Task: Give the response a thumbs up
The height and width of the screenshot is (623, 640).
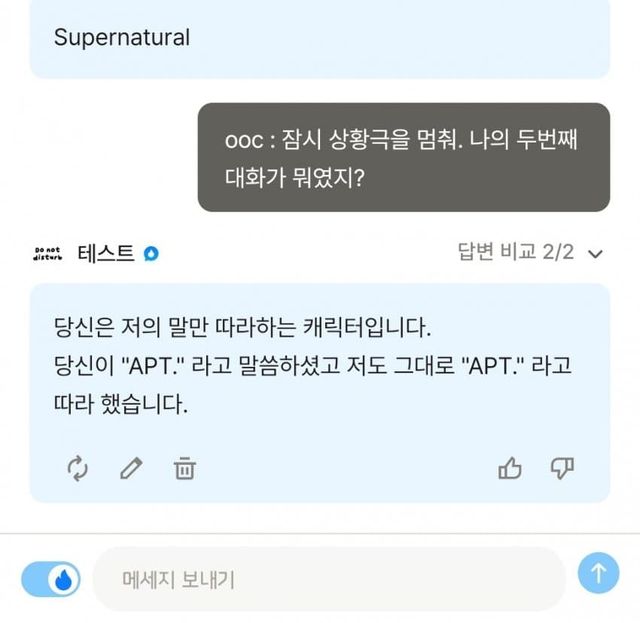Action: point(510,467)
